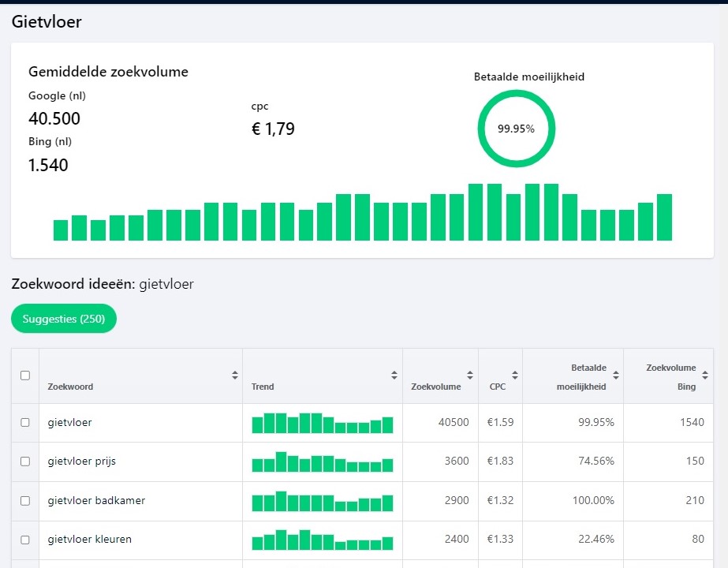Click keyword 'gietvloer prijs'
The height and width of the screenshot is (568, 728).
point(82,461)
